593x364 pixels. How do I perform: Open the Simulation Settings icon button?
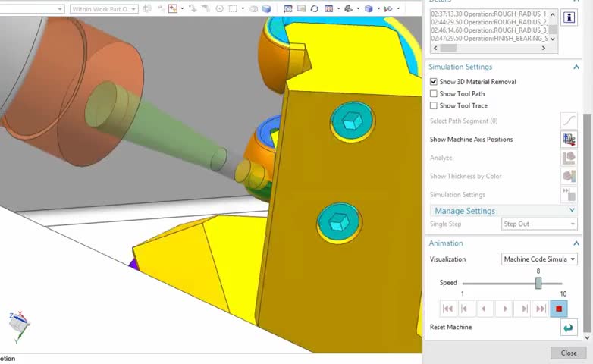point(569,194)
